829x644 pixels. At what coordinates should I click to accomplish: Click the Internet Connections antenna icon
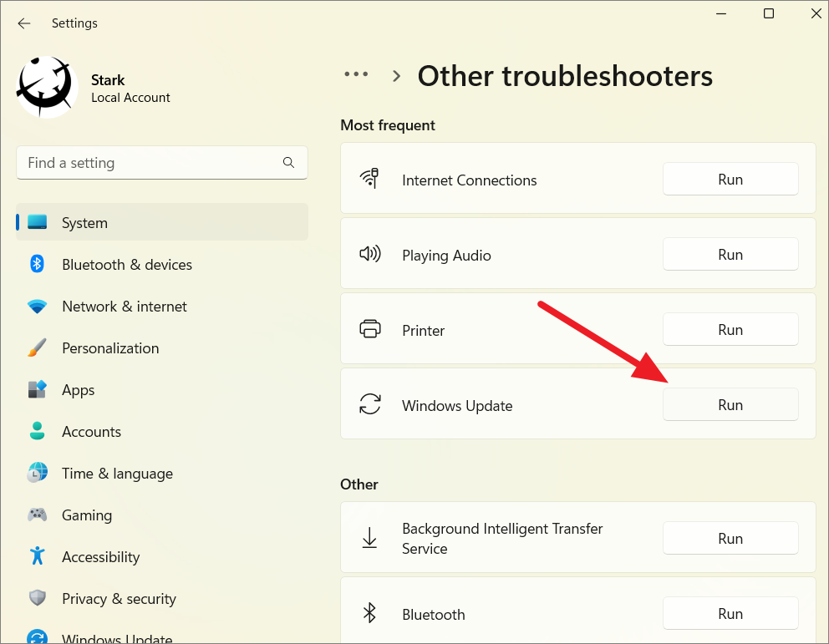(369, 178)
